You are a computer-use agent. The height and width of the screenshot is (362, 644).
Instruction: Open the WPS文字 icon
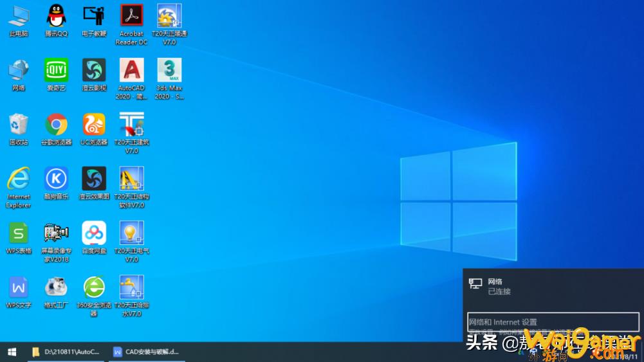[x=19, y=292]
